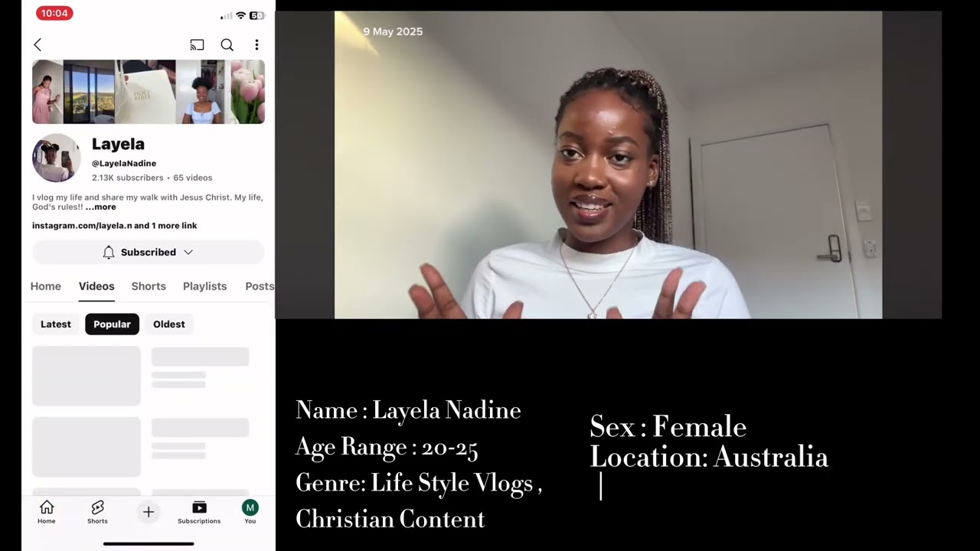Tap the channel banner image
Screen dimensions: 980x551
pos(149,92)
